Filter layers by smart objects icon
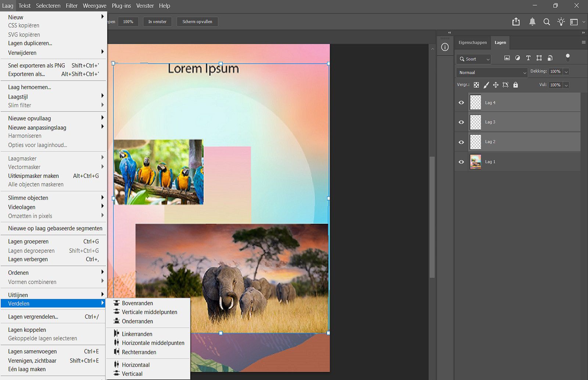 [550, 58]
